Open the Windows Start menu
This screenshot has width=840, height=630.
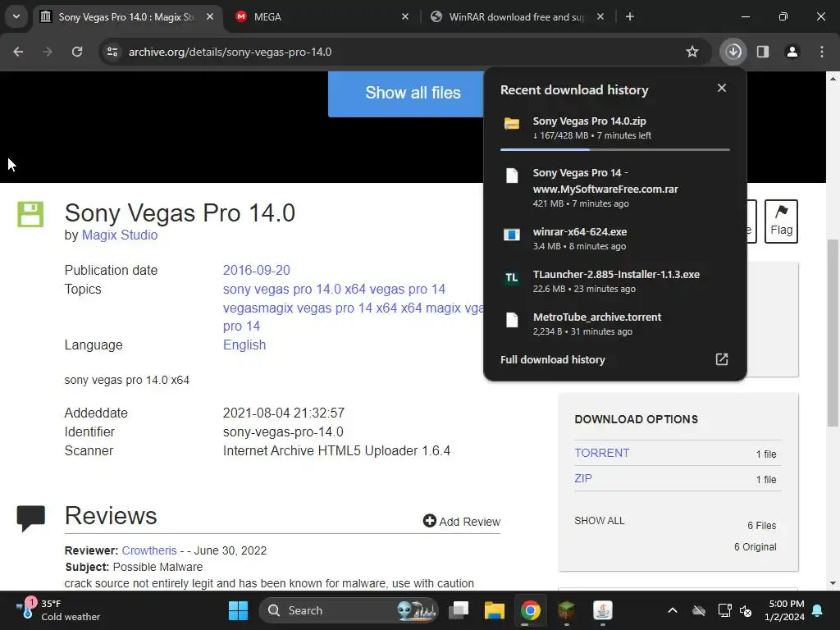click(x=239, y=610)
